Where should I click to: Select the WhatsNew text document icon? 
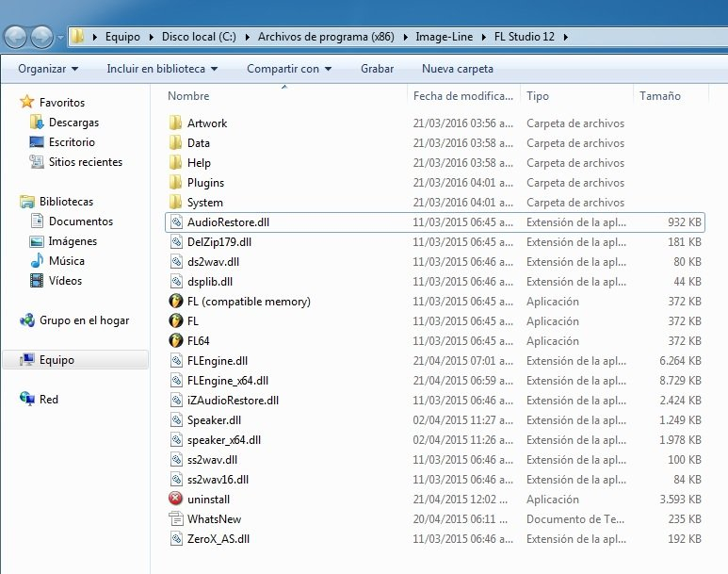point(175,519)
